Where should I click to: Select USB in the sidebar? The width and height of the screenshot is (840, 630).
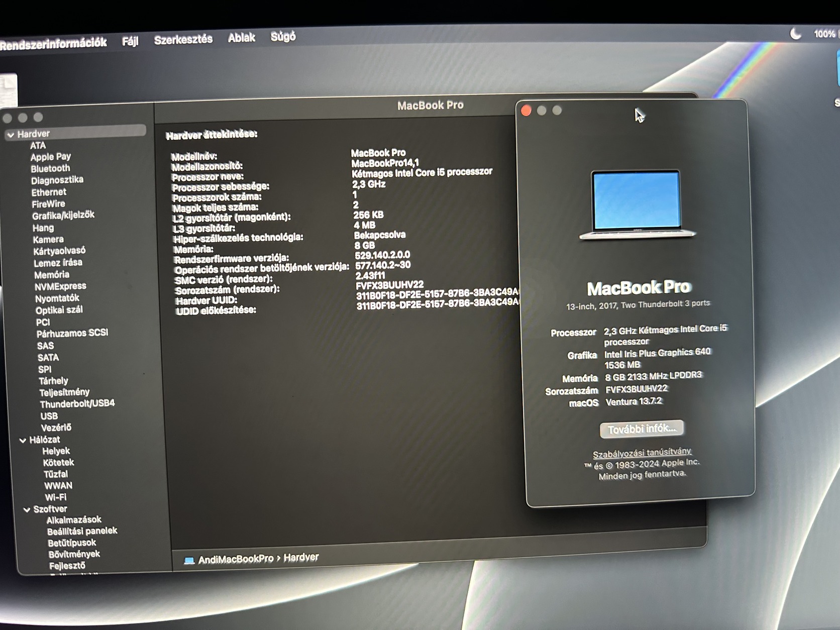[x=49, y=416]
